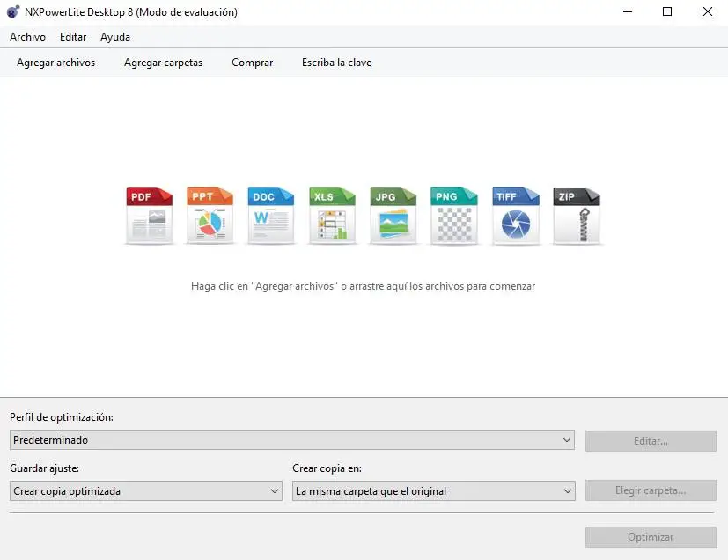Click the Optimizar button
Screen dimensions: 728x560
[651, 537]
